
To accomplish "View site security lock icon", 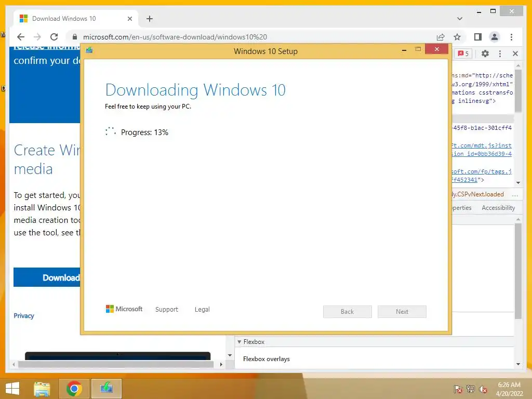I will tap(75, 37).
